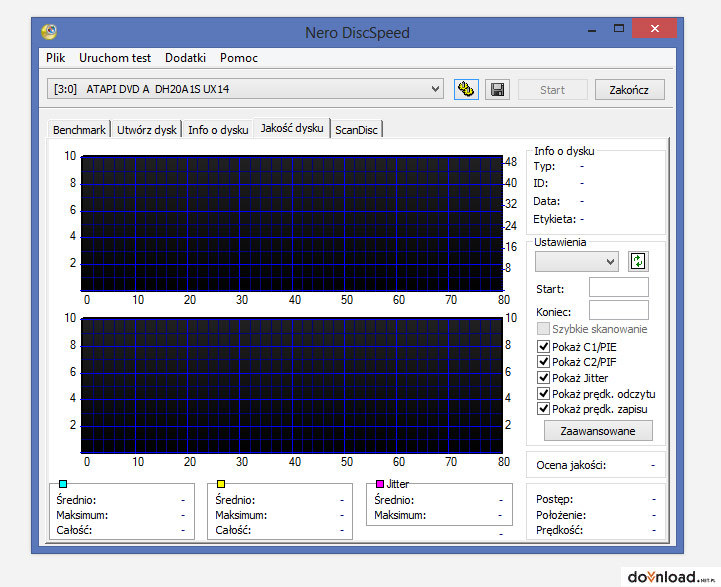Toggle the Pokaż Jitter checkbox
This screenshot has height=587, width=721.
[x=544, y=377]
